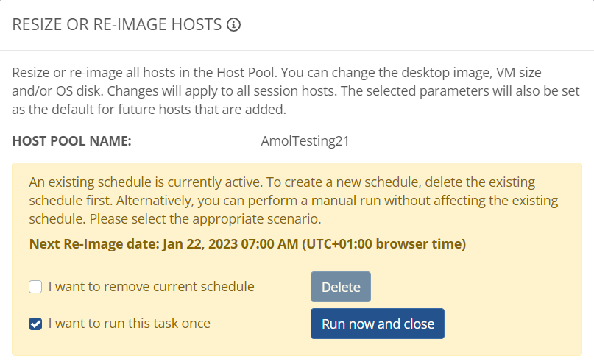
Task: Check the remove current schedule checkbox
Action: point(35,287)
